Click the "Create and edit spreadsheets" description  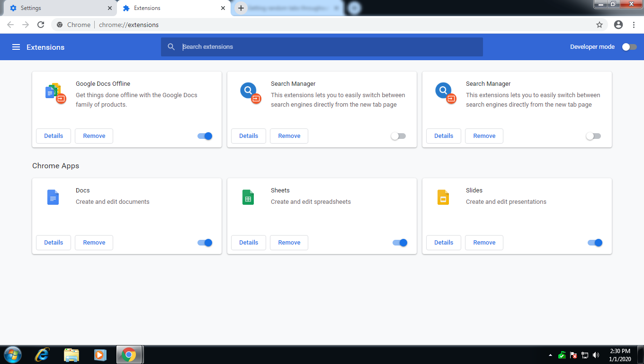[311, 202]
